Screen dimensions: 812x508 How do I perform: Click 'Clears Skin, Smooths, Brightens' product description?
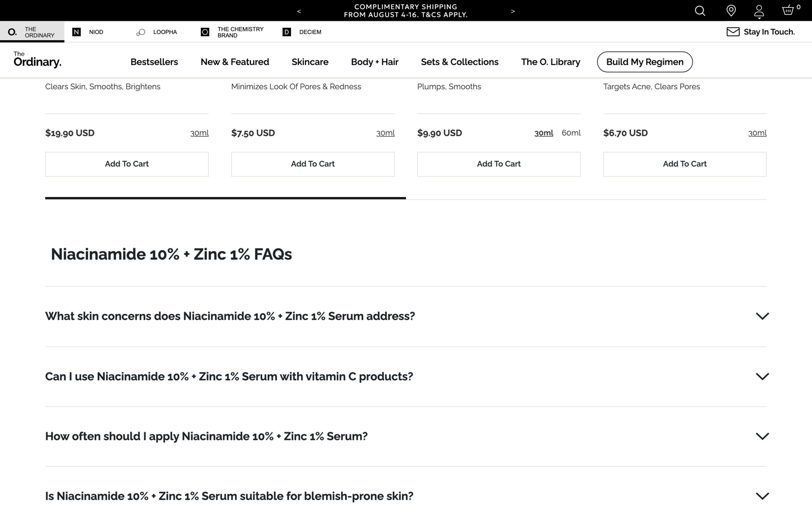tap(103, 86)
